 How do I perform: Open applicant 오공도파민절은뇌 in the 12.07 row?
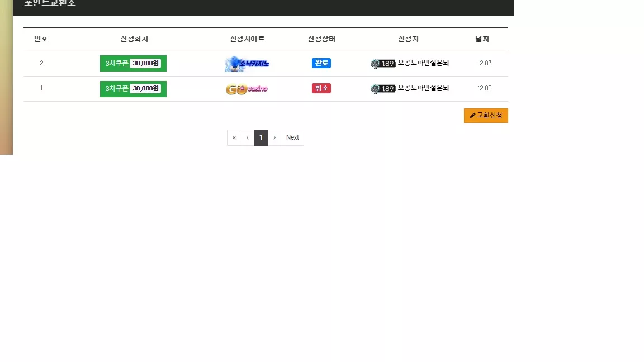423,63
